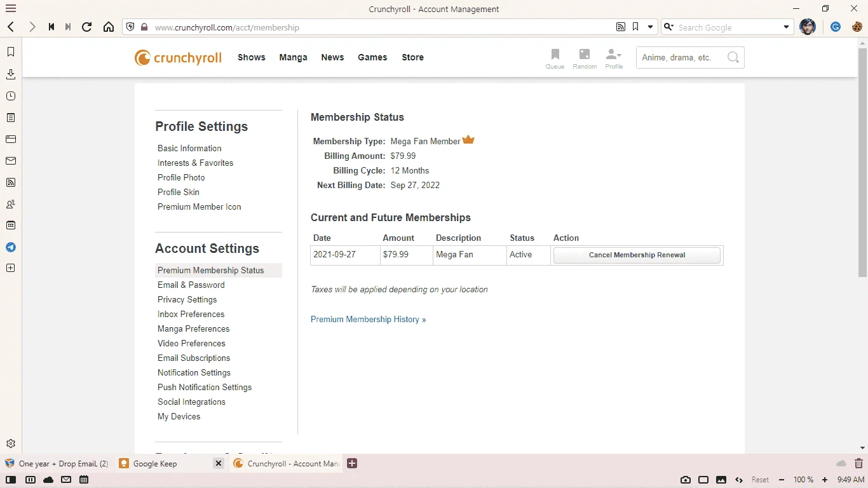868x488 pixels.
Task: Toggle the image loading icon in the status bar
Action: pyautogui.click(x=721, y=480)
